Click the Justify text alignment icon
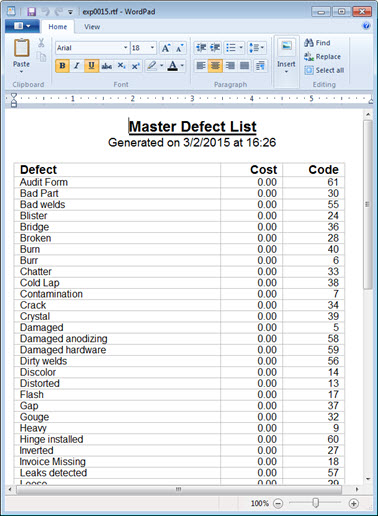The width and height of the screenshot is (378, 516). click(244, 66)
